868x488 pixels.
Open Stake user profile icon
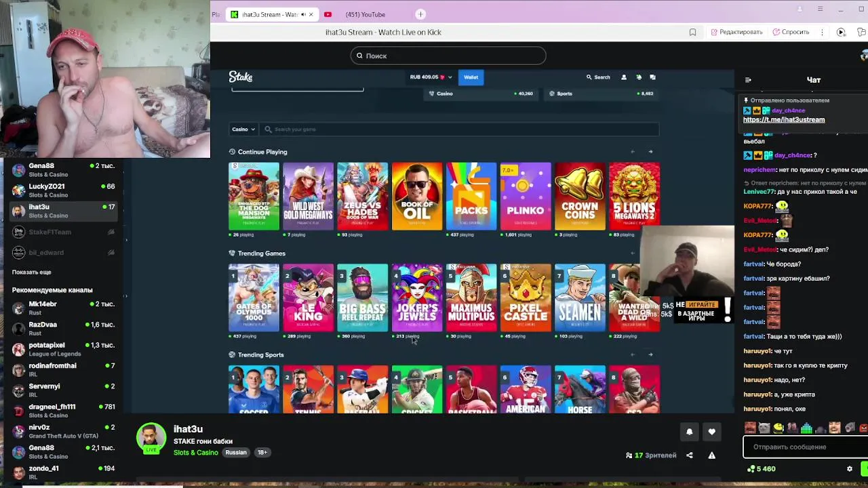624,77
